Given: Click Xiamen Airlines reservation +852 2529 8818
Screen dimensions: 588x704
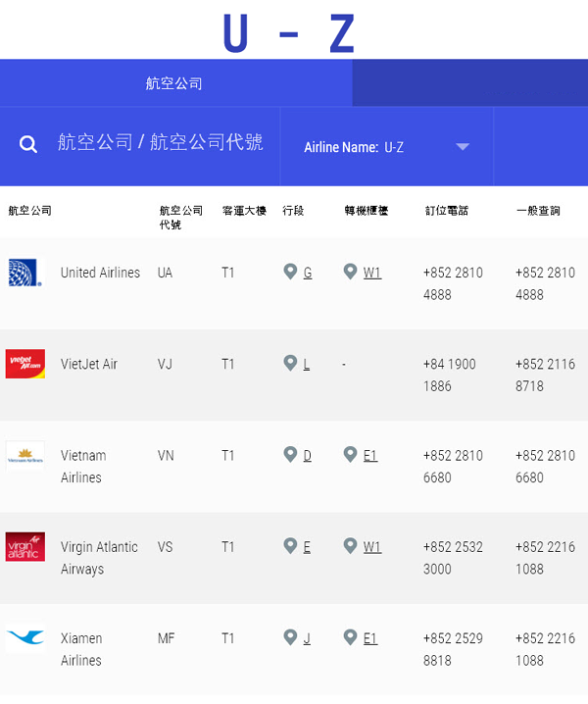Looking at the screenshot, I should click(x=453, y=649).
